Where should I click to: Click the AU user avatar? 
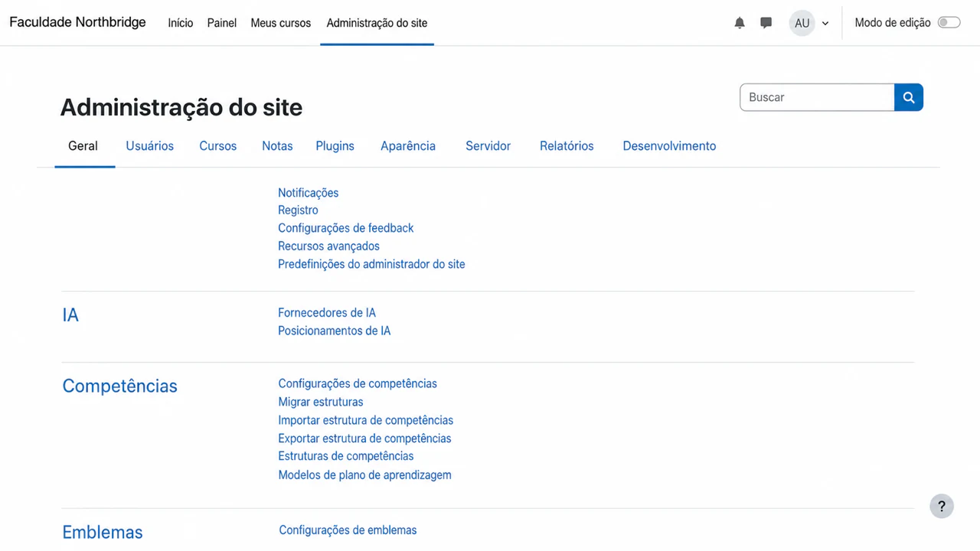(x=802, y=23)
